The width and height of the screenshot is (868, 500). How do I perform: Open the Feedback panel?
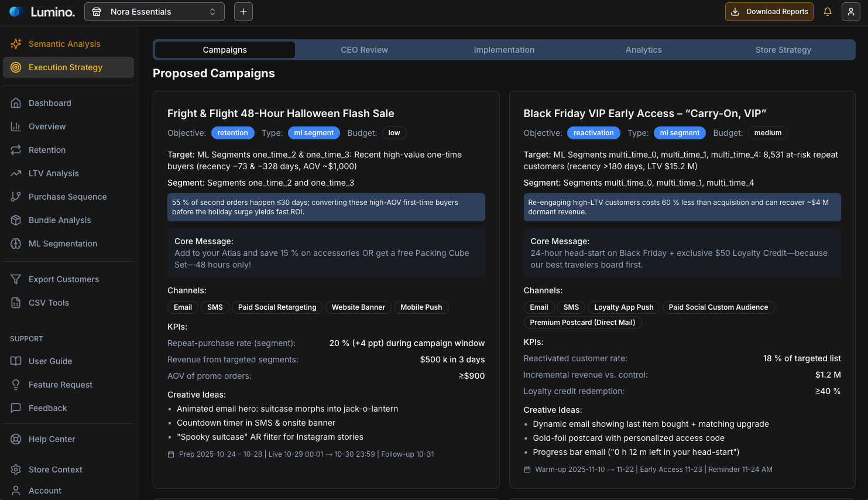48,408
